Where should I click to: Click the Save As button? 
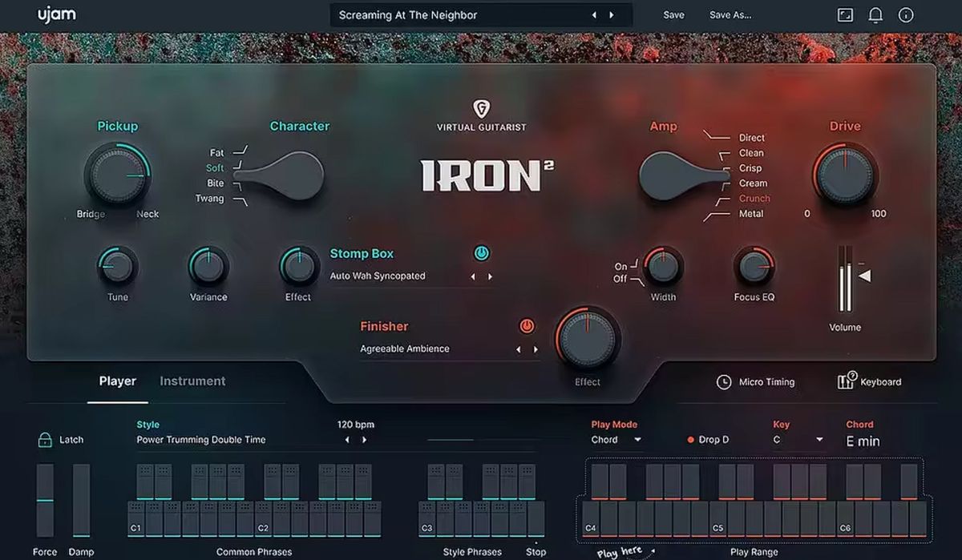pos(730,14)
